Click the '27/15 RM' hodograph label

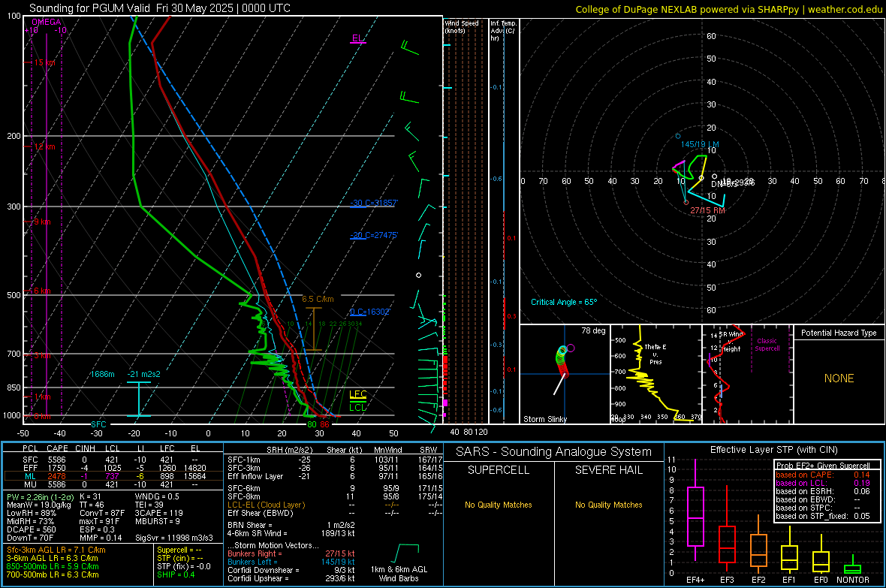point(707,210)
